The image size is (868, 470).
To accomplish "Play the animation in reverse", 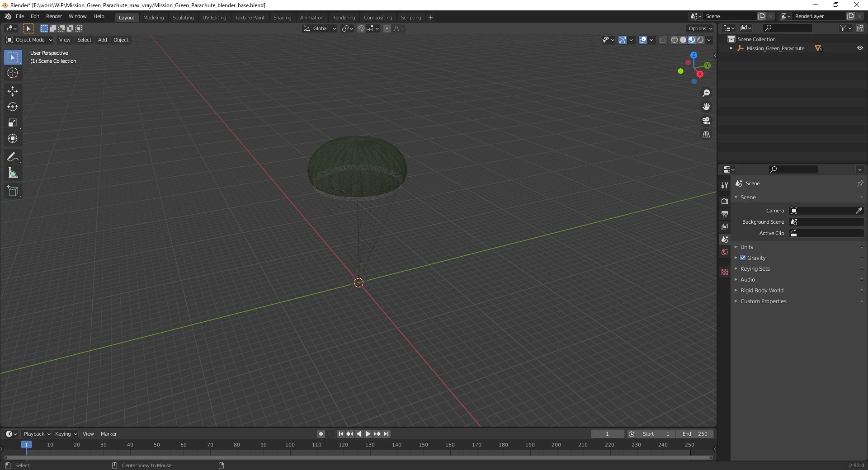I will (359, 434).
